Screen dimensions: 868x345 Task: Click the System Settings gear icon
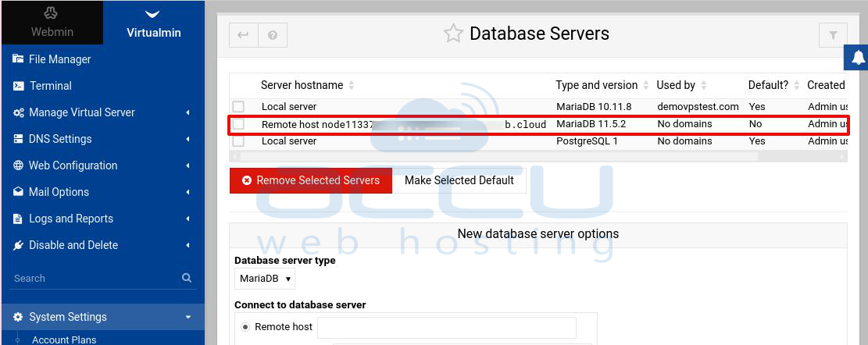[18, 317]
